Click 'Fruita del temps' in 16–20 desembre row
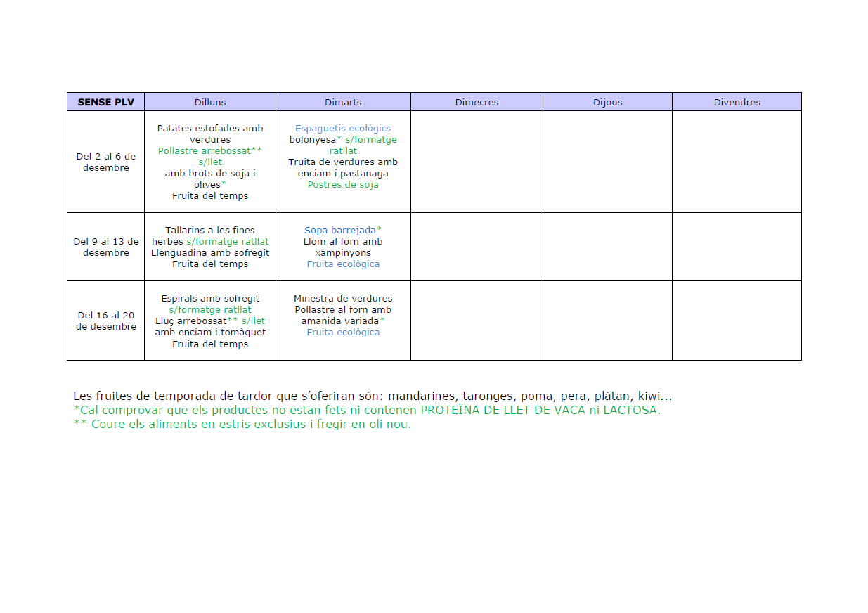The height and width of the screenshot is (613, 868). click(210, 344)
